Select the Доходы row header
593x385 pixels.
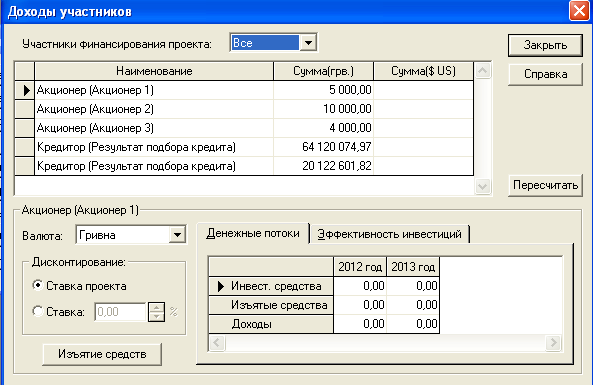click(271, 324)
